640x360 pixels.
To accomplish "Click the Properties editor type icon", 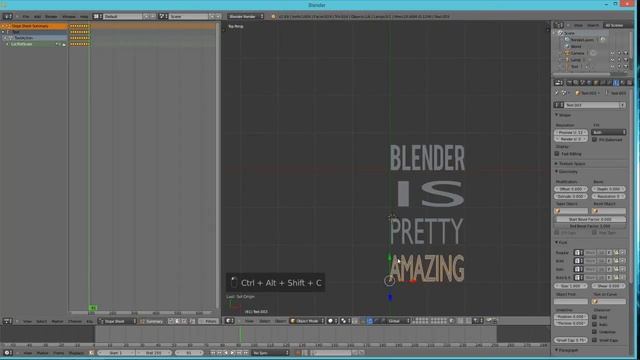I will (x=558, y=83).
